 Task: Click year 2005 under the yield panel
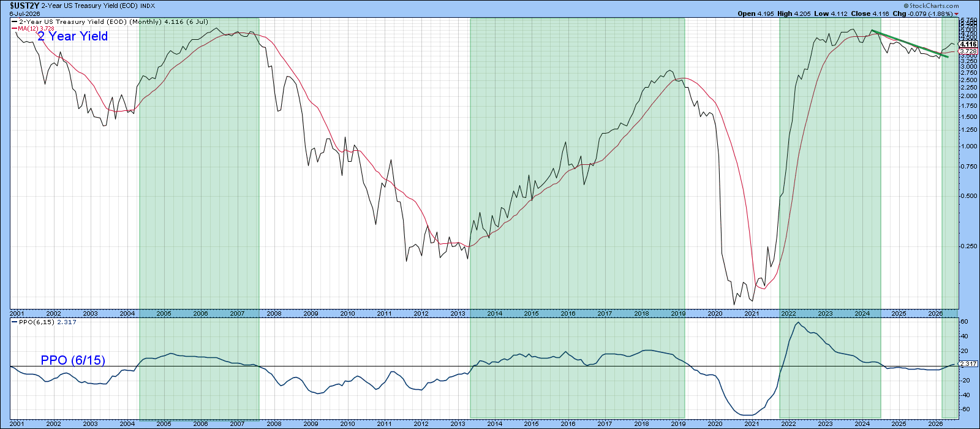tap(164, 313)
